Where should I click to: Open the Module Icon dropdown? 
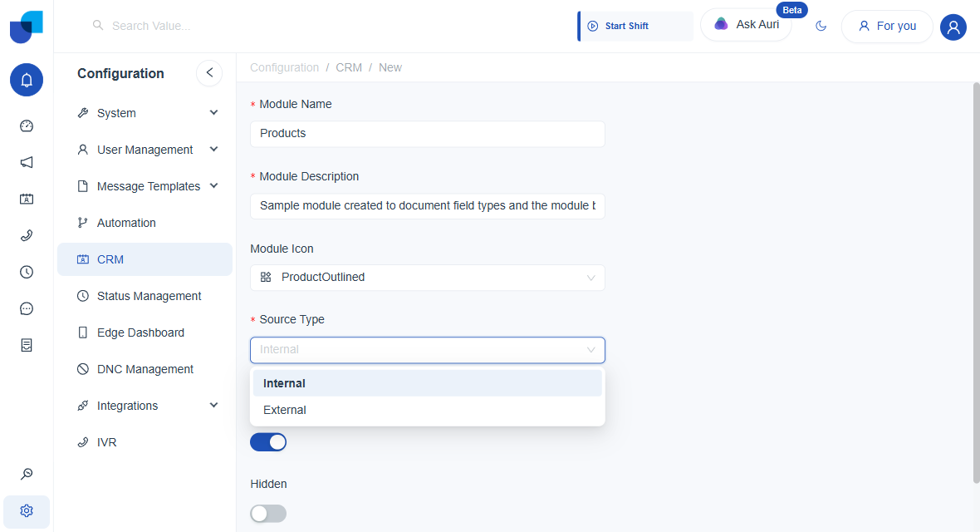[x=428, y=278]
